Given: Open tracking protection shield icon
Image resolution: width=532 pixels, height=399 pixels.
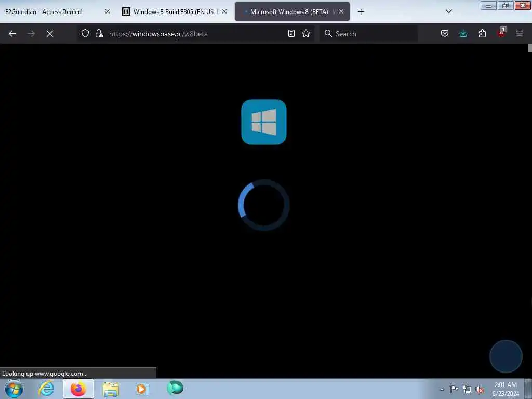Looking at the screenshot, I should [x=85, y=33].
